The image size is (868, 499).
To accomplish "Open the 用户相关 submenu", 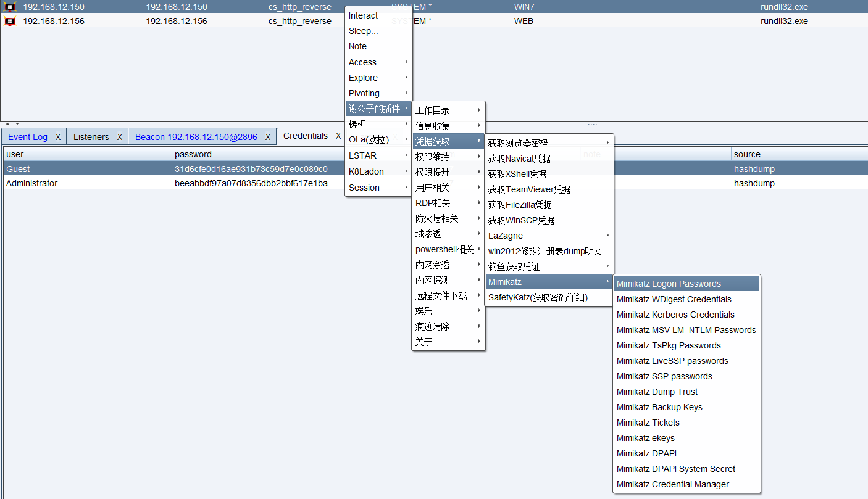I will coord(449,188).
